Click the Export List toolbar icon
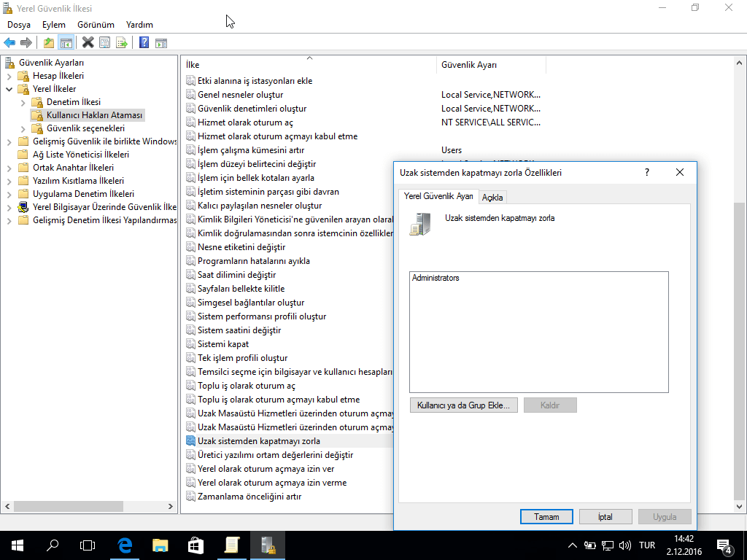 (122, 42)
